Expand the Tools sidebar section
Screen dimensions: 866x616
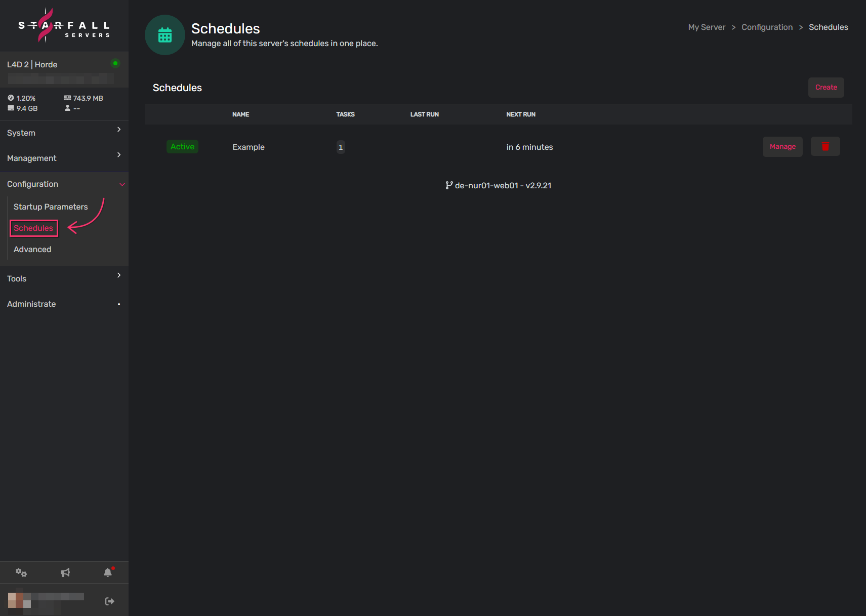64,278
